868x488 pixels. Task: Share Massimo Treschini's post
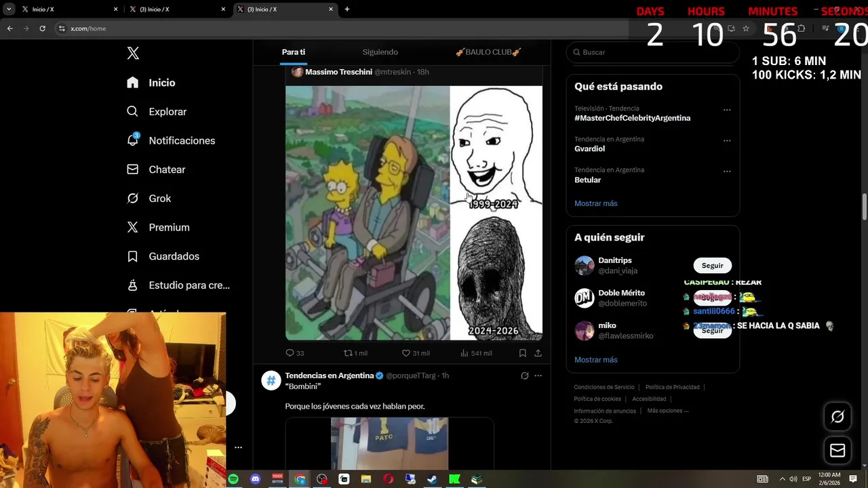tap(538, 353)
